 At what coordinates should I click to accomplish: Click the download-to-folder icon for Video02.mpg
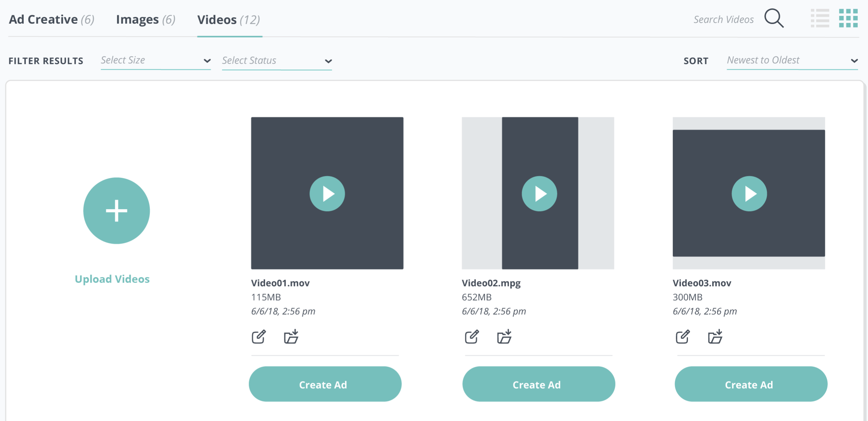[504, 337]
